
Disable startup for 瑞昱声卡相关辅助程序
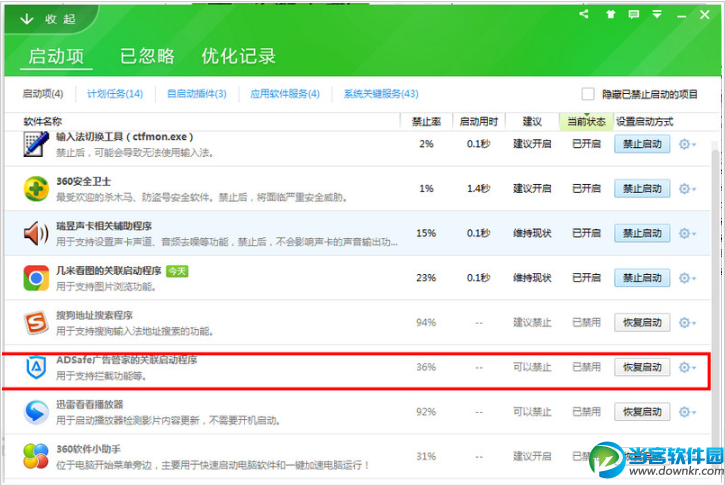tap(642, 233)
